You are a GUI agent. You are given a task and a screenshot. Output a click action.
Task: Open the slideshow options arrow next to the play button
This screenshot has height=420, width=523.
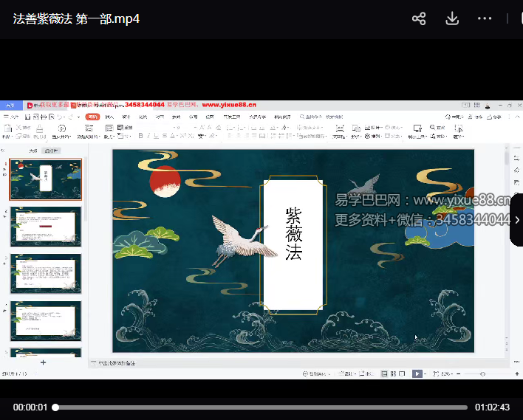(x=425, y=374)
